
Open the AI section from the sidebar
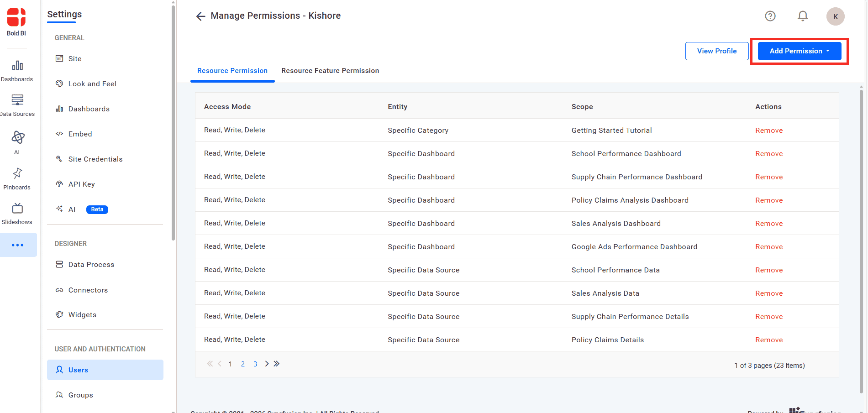(17, 139)
